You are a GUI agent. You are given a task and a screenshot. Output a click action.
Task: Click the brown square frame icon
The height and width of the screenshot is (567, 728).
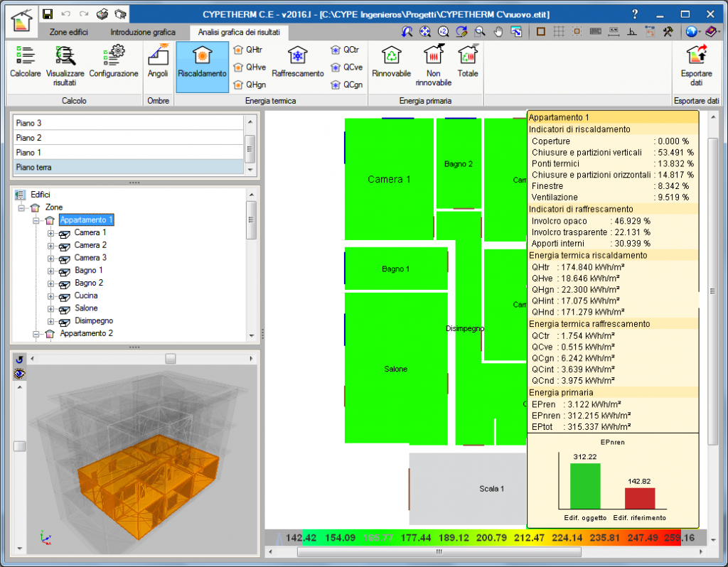coord(540,31)
